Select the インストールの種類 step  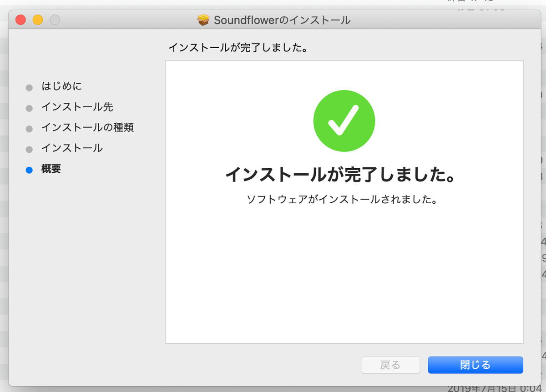click(x=86, y=127)
